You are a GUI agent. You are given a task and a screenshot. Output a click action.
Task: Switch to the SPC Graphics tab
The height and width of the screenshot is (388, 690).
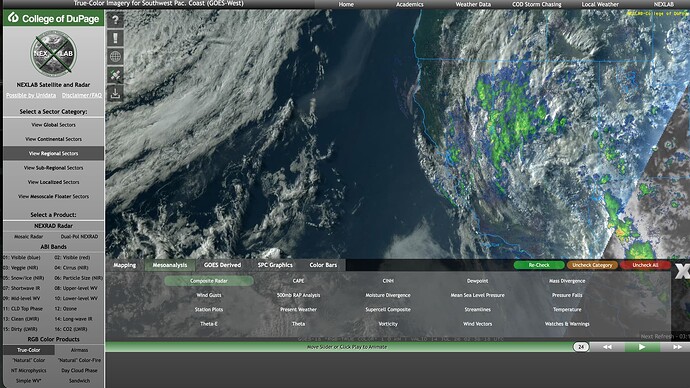coord(275,265)
